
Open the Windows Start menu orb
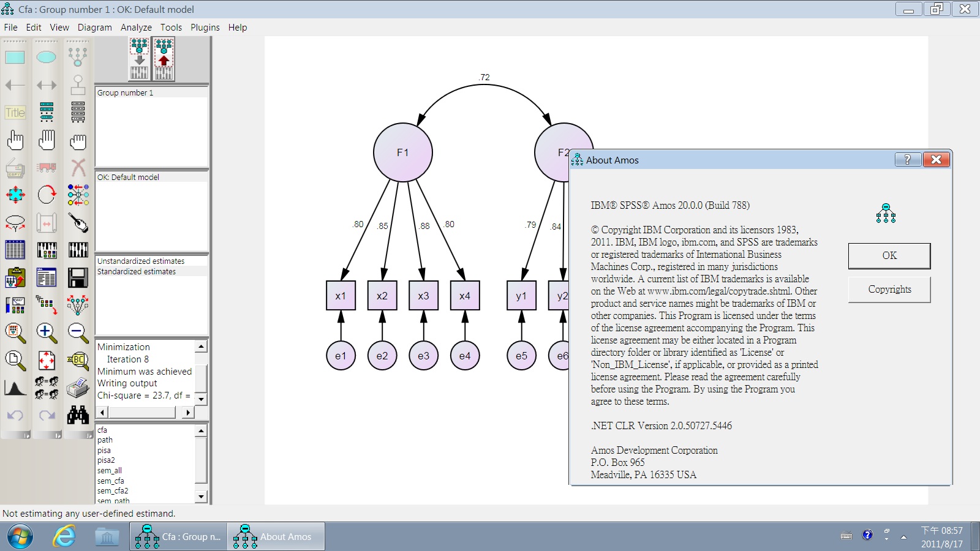click(x=20, y=537)
